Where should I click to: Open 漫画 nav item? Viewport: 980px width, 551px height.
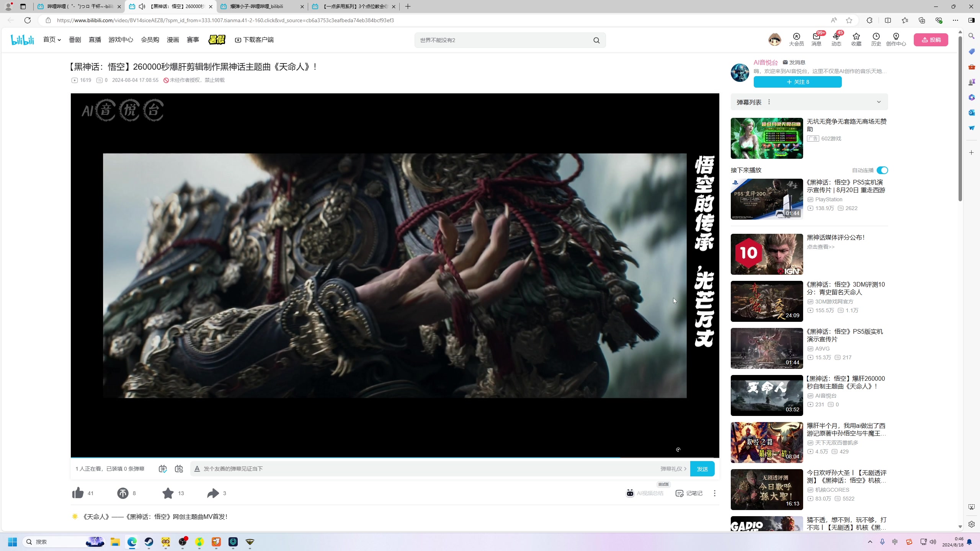(173, 39)
